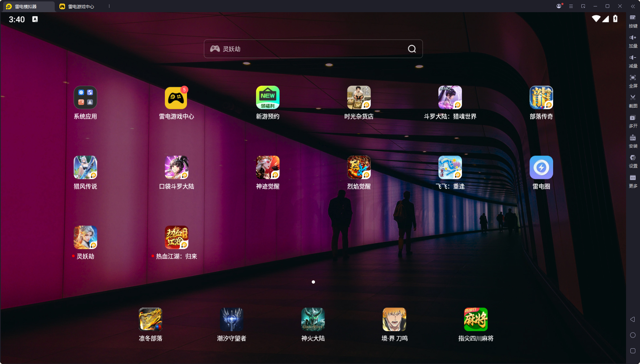
Task: Click the battery status icon
Action: pyautogui.click(x=615, y=19)
